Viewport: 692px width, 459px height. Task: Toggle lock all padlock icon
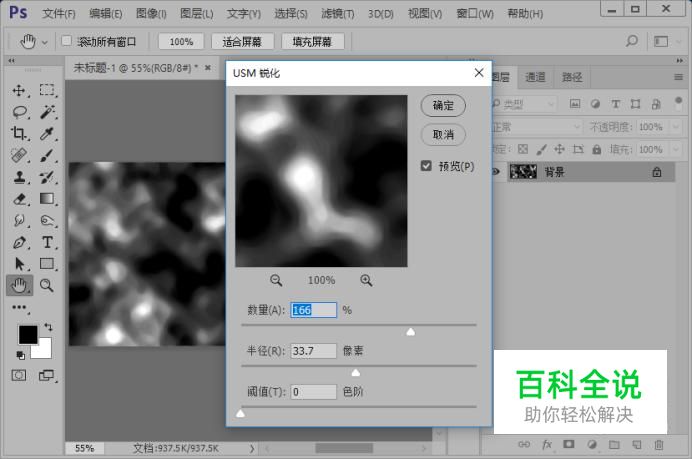tap(597, 149)
